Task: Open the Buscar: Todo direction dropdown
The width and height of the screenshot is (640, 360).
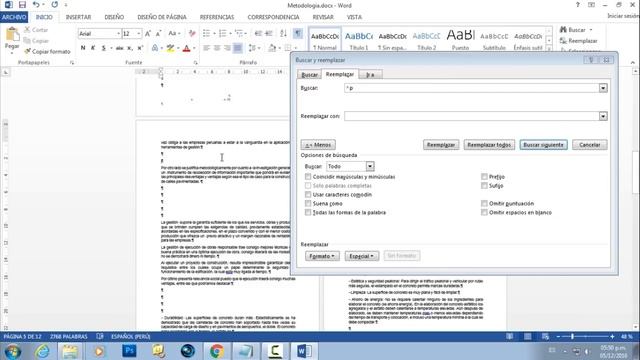Action: [370, 167]
